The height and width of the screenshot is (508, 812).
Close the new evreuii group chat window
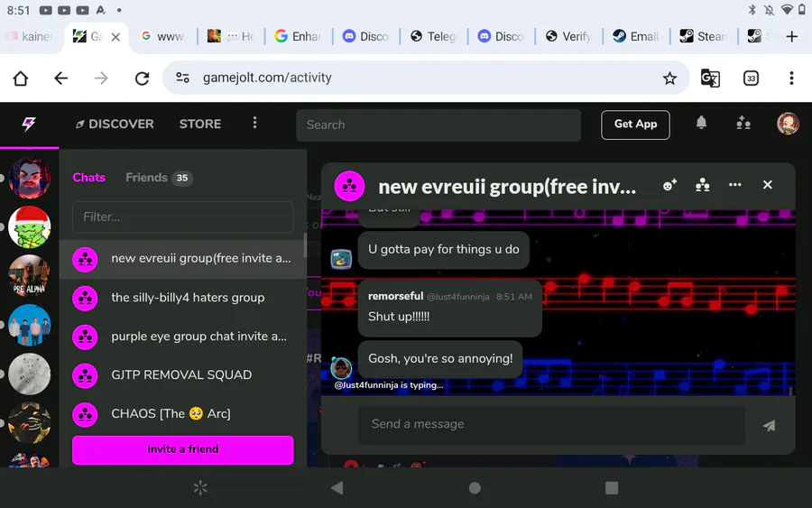[x=768, y=185]
